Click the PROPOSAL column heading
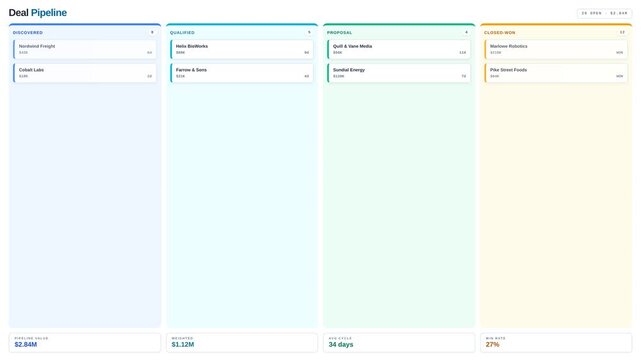 pos(339,33)
